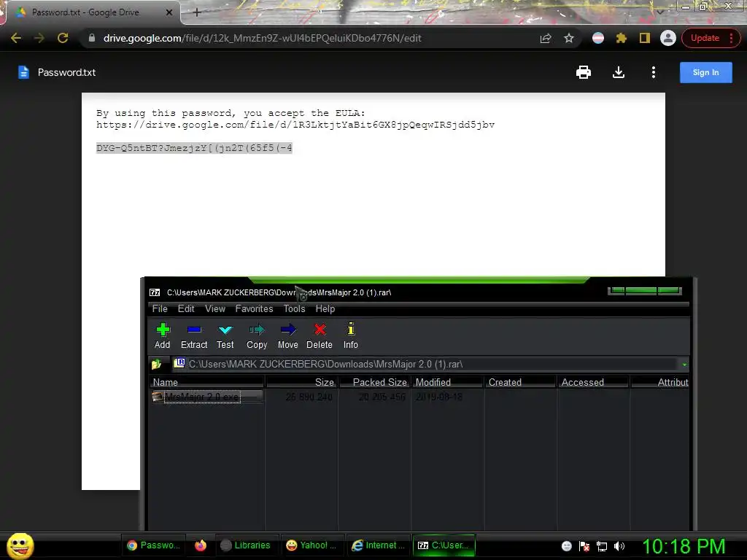747x560 pixels.
Task: Close the Password.txt Chrome tab
Action: tap(169, 12)
